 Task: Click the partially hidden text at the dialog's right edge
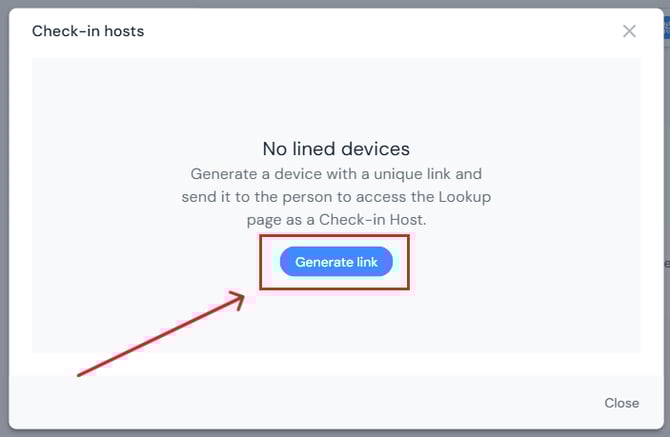tap(666, 263)
